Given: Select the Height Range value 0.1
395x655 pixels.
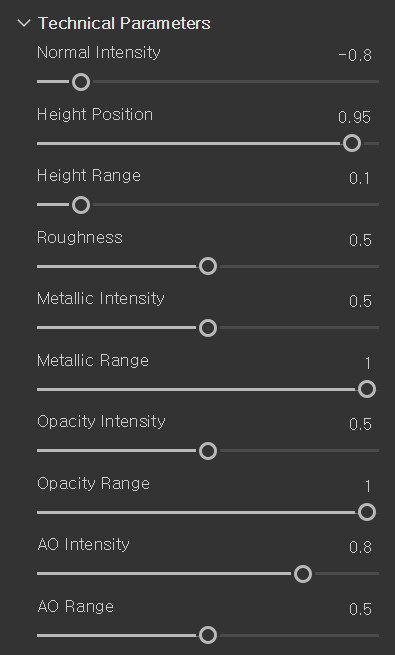Looking at the screenshot, I should click(x=360, y=179).
